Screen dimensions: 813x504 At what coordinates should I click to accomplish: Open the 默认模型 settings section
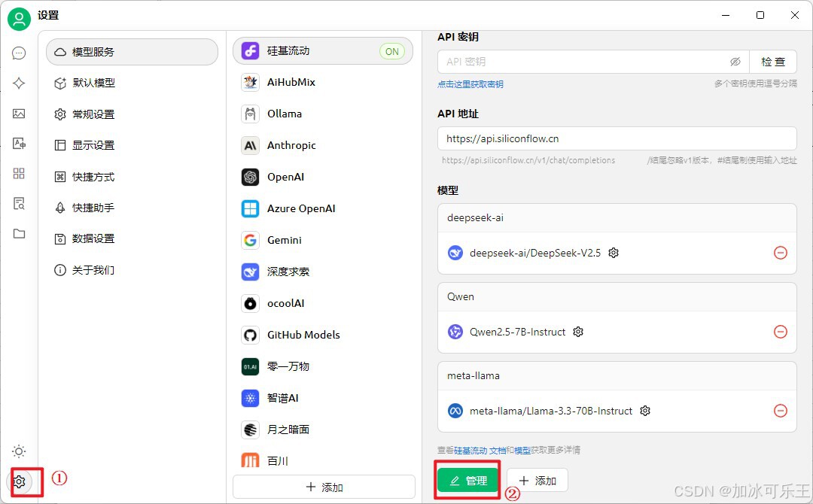132,83
